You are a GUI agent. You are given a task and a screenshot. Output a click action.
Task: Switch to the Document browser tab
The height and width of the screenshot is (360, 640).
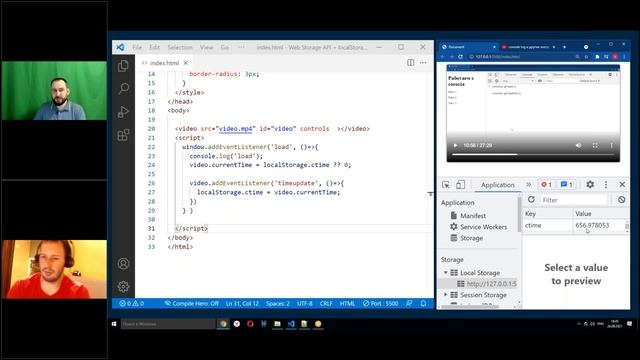click(x=467, y=47)
